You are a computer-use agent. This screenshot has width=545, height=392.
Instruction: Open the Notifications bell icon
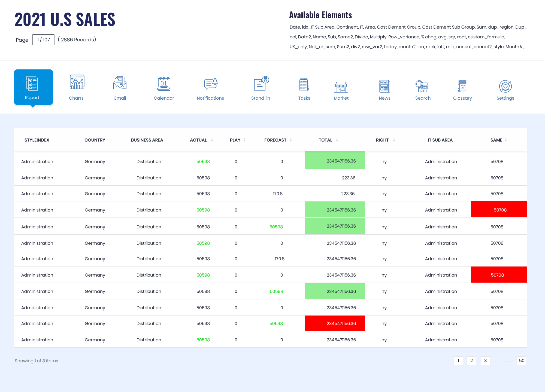(211, 84)
